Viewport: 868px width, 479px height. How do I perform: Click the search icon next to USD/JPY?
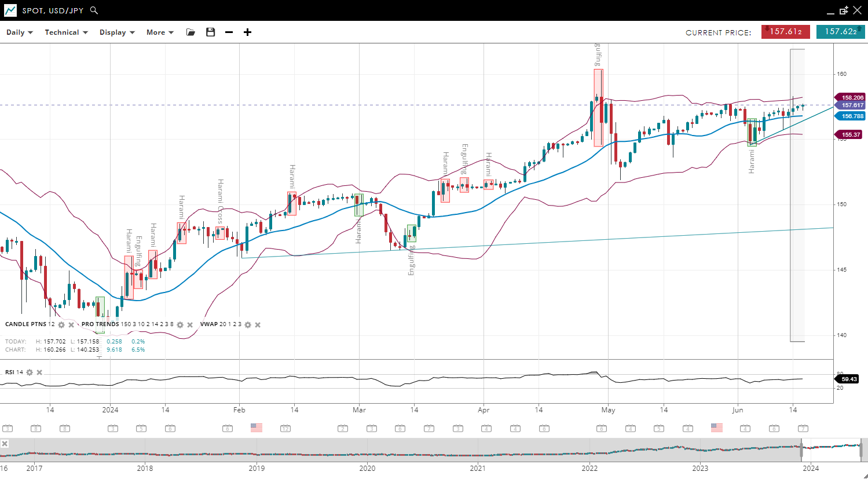[94, 10]
